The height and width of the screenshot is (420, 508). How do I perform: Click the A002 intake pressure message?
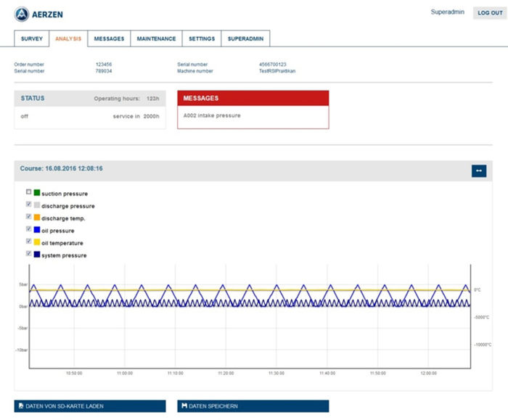pyautogui.click(x=212, y=115)
